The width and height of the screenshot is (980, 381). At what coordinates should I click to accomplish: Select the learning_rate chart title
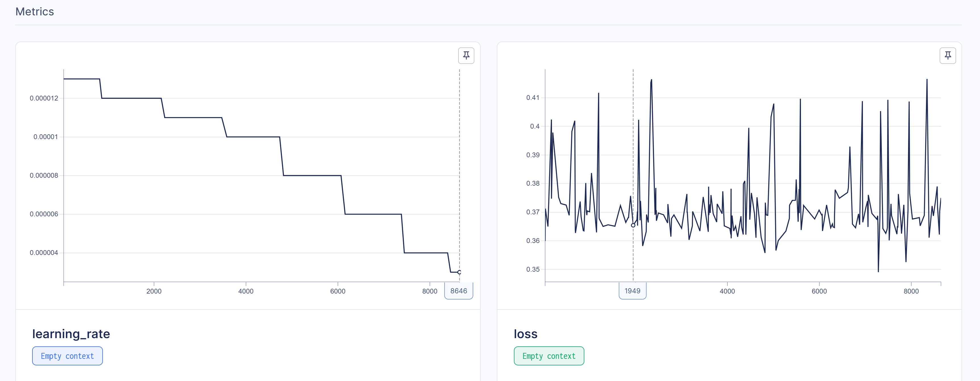pos(71,334)
